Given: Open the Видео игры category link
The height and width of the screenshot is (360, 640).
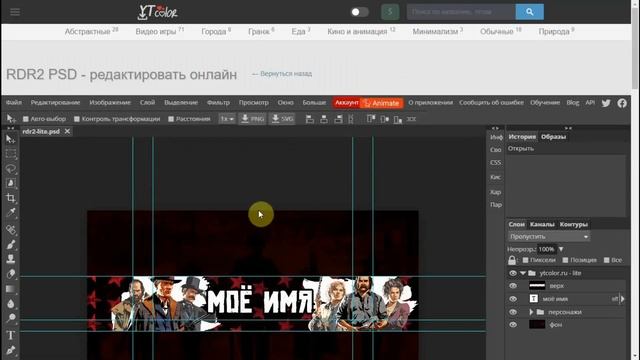Looking at the screenshot, I should point(160,31).
